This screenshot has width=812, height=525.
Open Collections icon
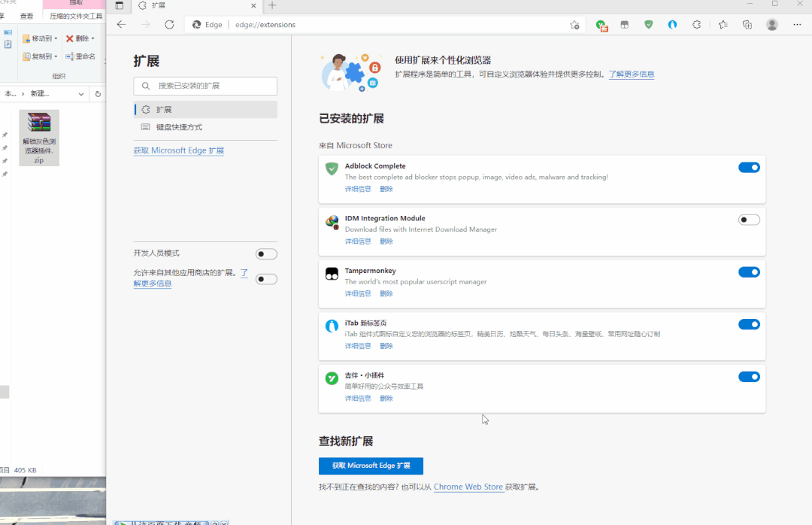coord(747,24)
